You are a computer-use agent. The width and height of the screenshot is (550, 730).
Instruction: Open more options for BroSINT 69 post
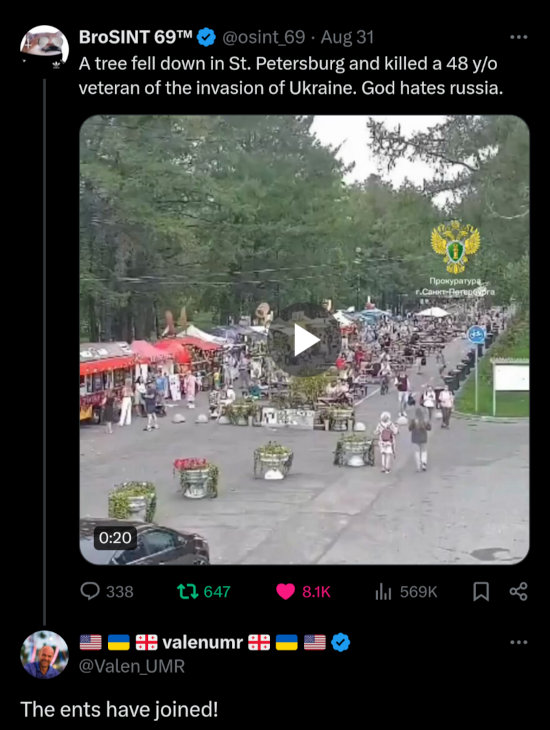pos(518,37)
